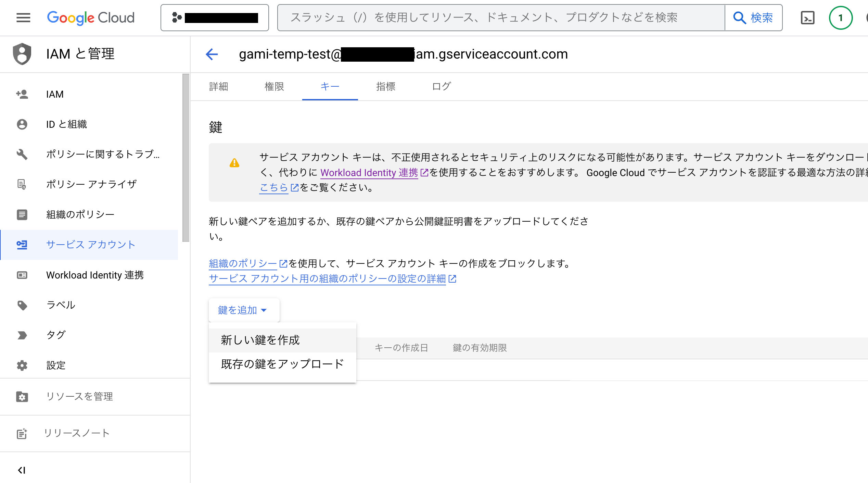Click the IAM と管理 shield icon
The width and height of the screenshot is (868, 483).
pos(22,54)
